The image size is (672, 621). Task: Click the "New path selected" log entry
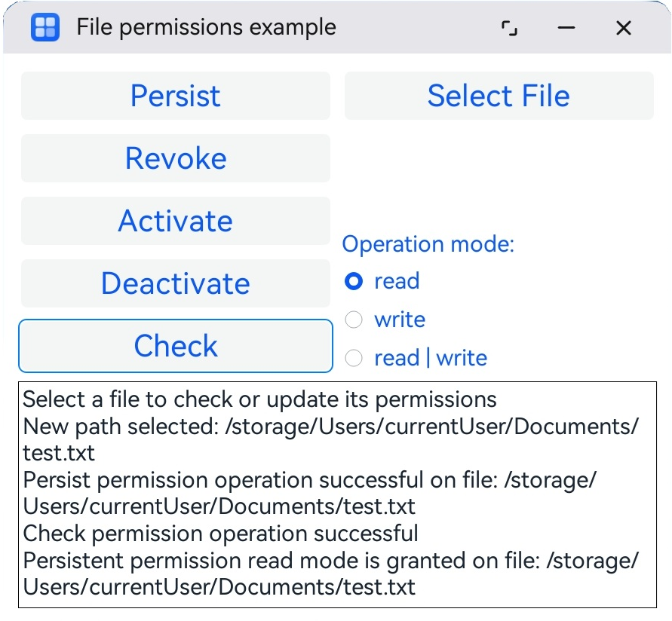pos(330,426)
